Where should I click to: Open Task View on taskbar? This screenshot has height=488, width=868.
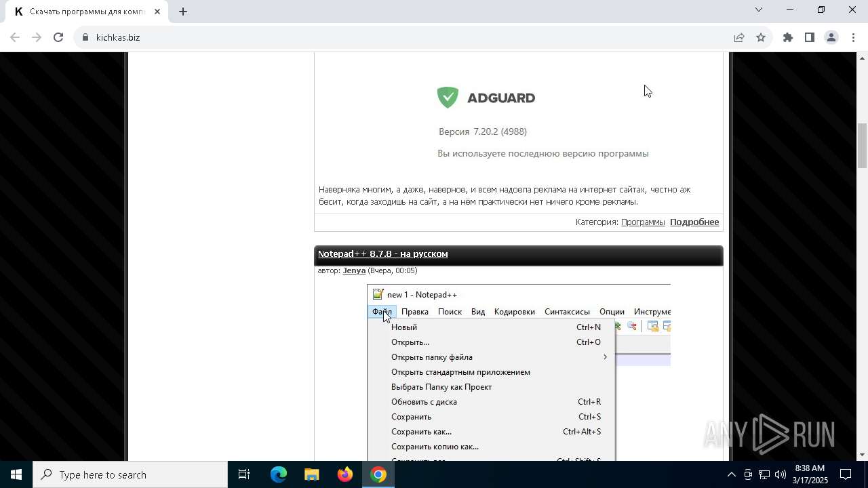coord(244,474)
